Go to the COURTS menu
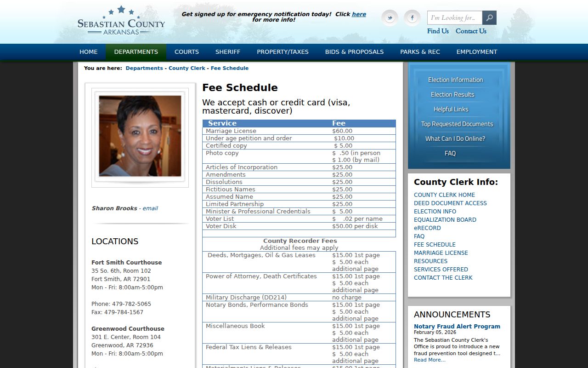The width and height of the screenshot is (588, 368). tap(187, 52)
